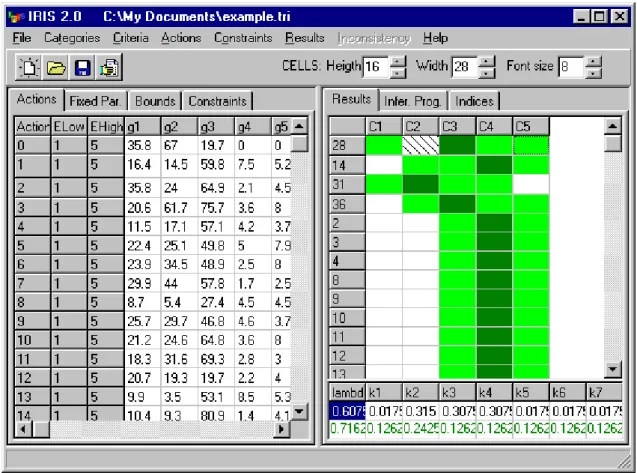Open the Actions menu

(x=181, y=38)
